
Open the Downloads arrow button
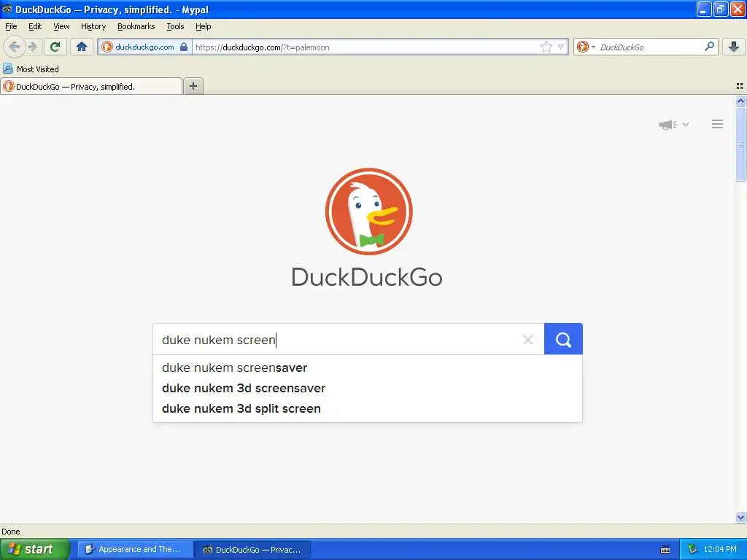734,47
